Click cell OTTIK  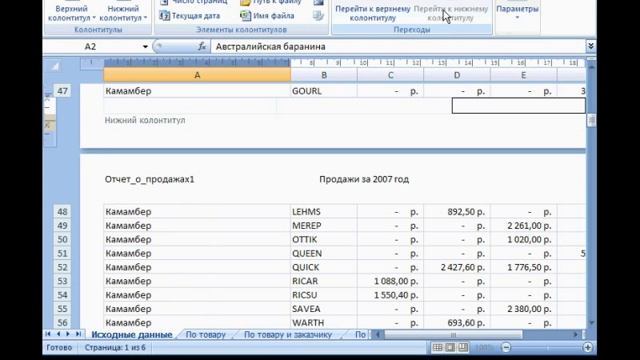coord(324,239)
